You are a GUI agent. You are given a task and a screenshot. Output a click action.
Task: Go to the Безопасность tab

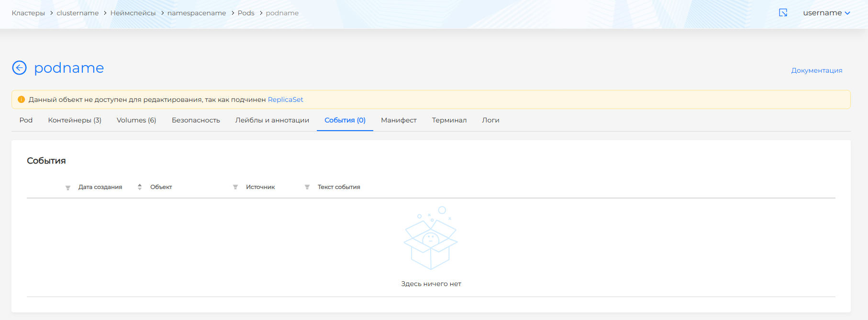pos(196,120)
